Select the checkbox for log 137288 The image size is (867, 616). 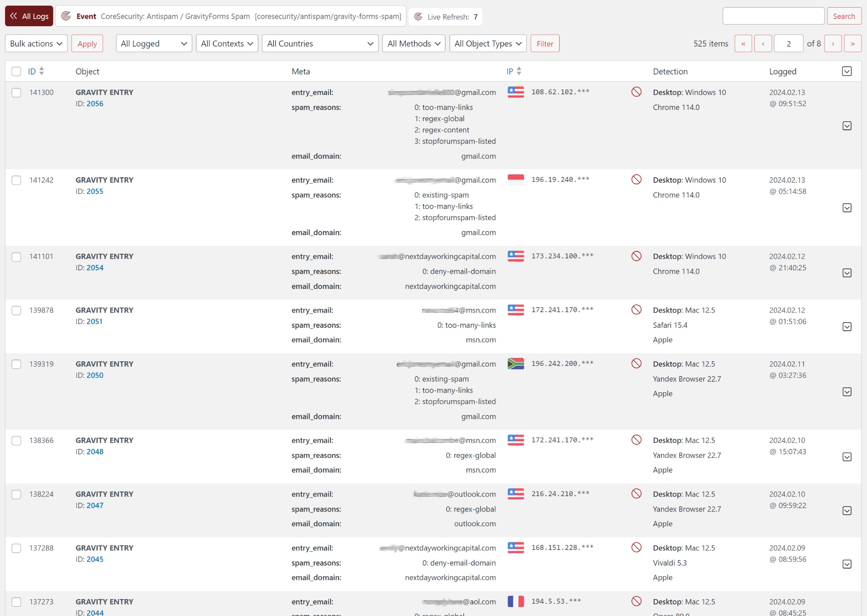16,548
